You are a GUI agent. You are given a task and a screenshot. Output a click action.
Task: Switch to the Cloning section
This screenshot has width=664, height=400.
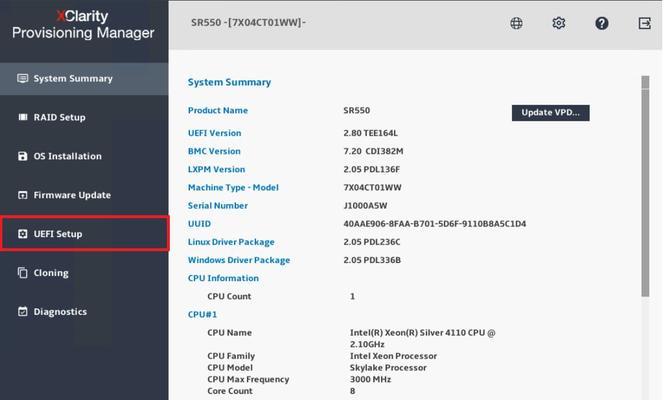point(84,273)
